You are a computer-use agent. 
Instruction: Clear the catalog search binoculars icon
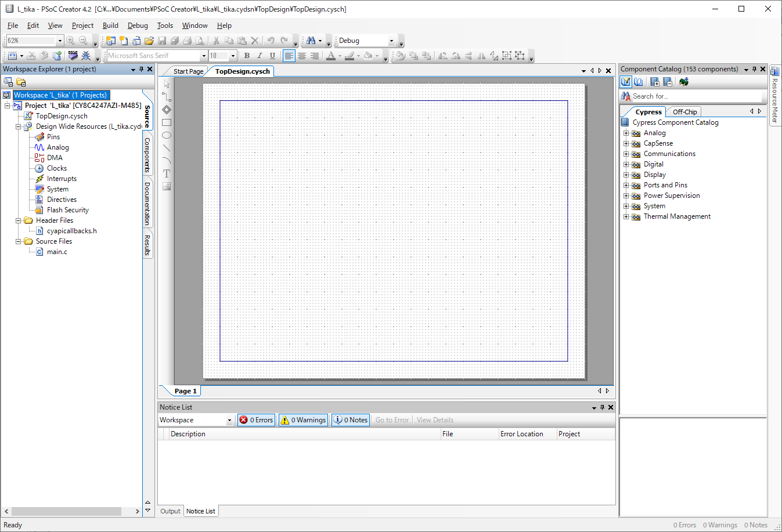pos(626,96)
